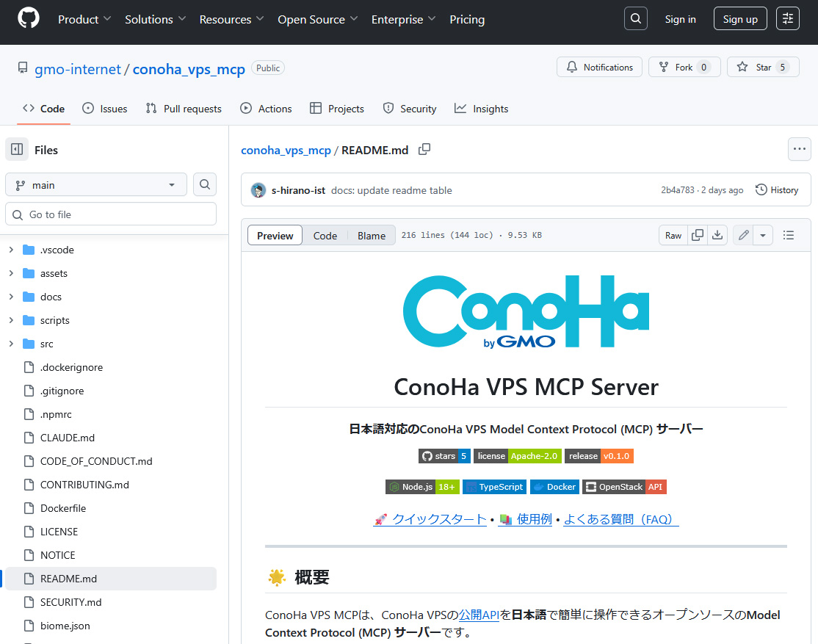The width and height of the screenshot is (818, 644).
Task: Open the Enterprise menu
Action: [x=403, y=19]
